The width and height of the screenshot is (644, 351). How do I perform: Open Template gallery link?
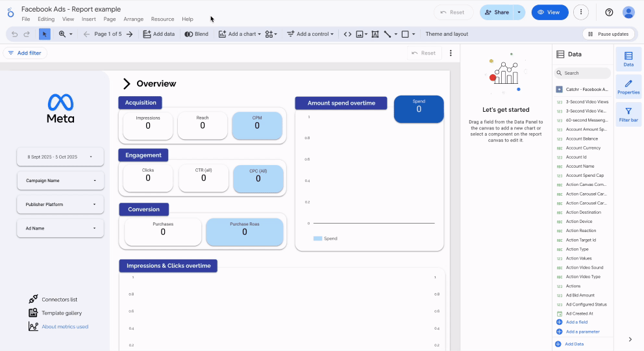pyautogui.click(x=62, y=313)
